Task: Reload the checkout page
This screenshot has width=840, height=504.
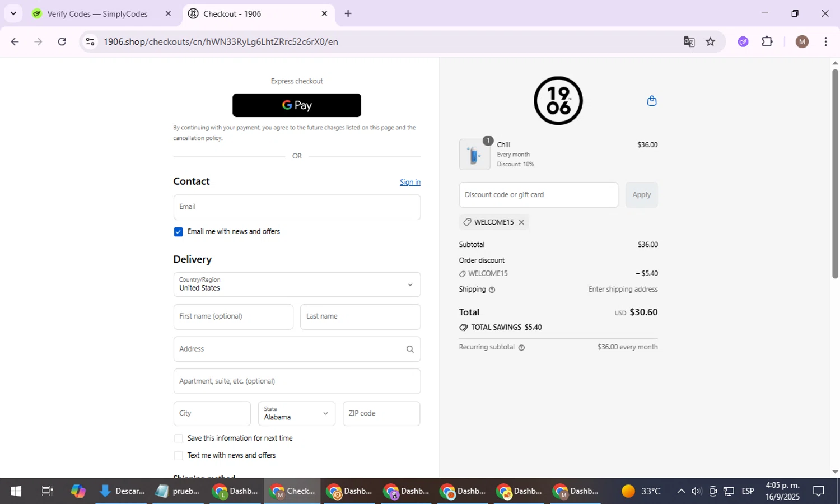Action: tap(62, 41)
